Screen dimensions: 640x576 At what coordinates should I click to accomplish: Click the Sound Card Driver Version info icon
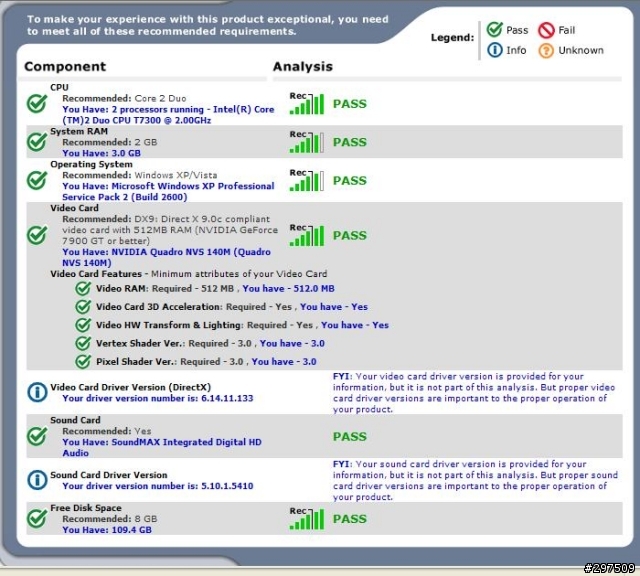click(x=37, y=480)
